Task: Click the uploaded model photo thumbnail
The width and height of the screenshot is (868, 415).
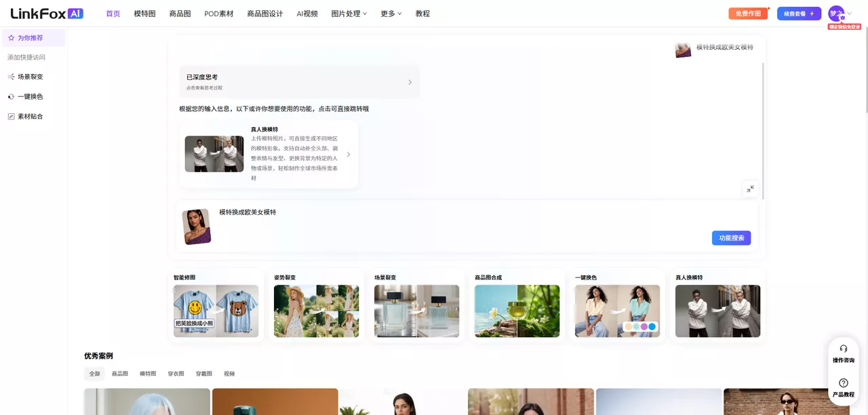Action: tap(197, 226)
